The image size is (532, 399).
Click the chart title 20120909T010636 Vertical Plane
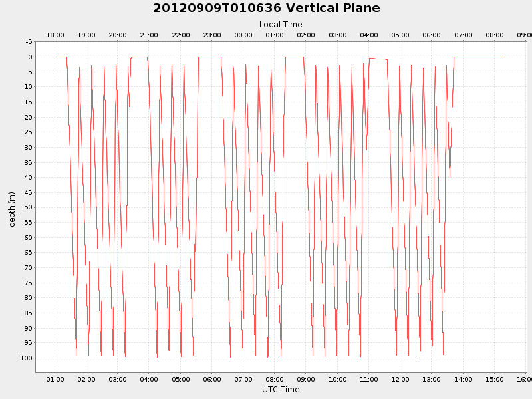coord(267,8)
